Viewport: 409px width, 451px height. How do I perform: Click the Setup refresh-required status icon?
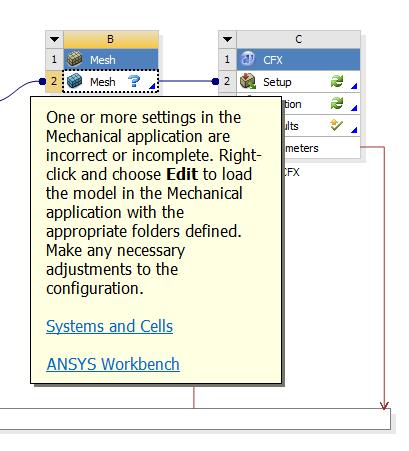coord(337,81)
